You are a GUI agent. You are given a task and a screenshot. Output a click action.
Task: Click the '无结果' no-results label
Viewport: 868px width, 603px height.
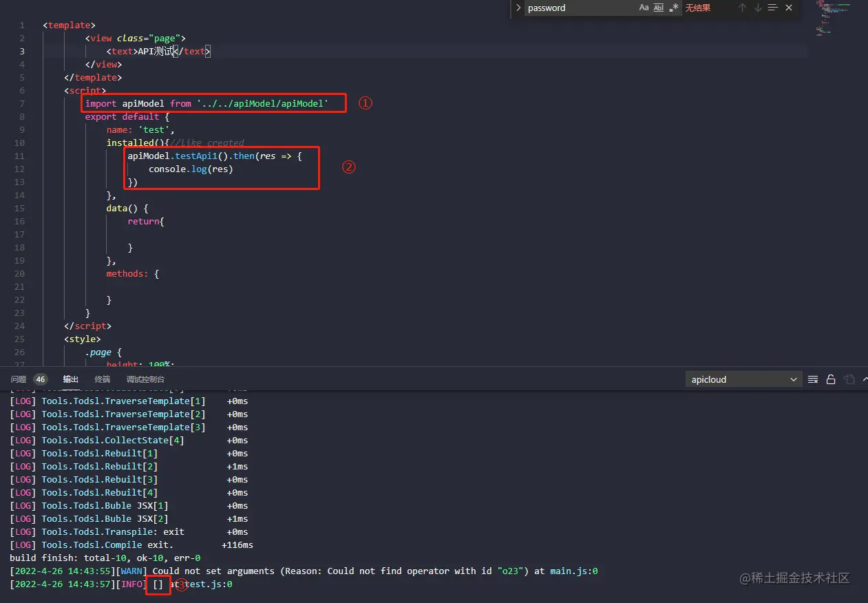click(x=697, y=8)
